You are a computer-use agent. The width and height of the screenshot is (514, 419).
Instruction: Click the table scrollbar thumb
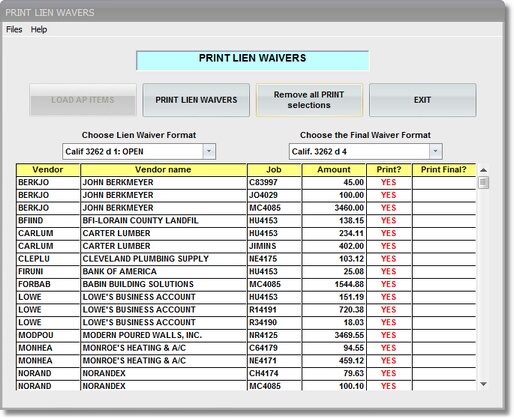[483, 183]
